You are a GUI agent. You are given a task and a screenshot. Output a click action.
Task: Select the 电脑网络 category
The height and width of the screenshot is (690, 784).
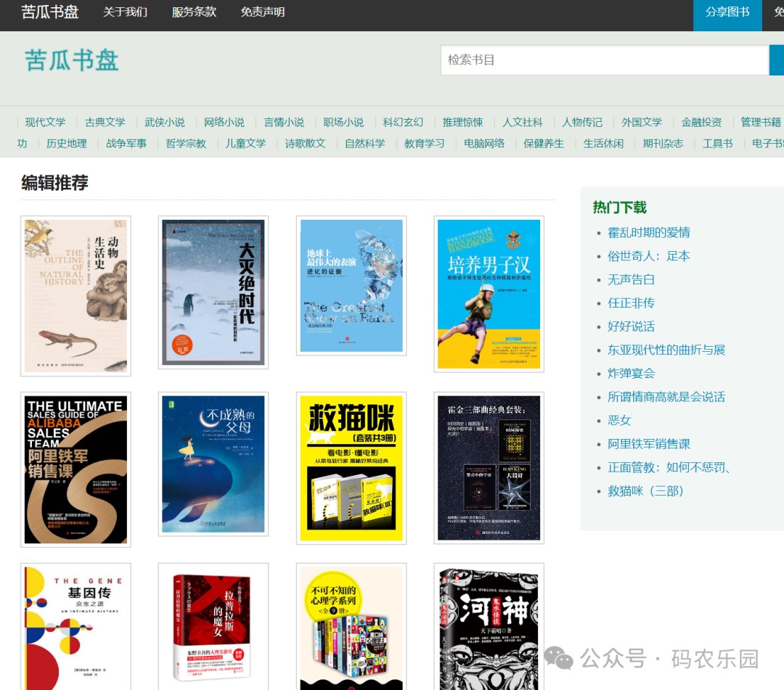pos(484,144)
